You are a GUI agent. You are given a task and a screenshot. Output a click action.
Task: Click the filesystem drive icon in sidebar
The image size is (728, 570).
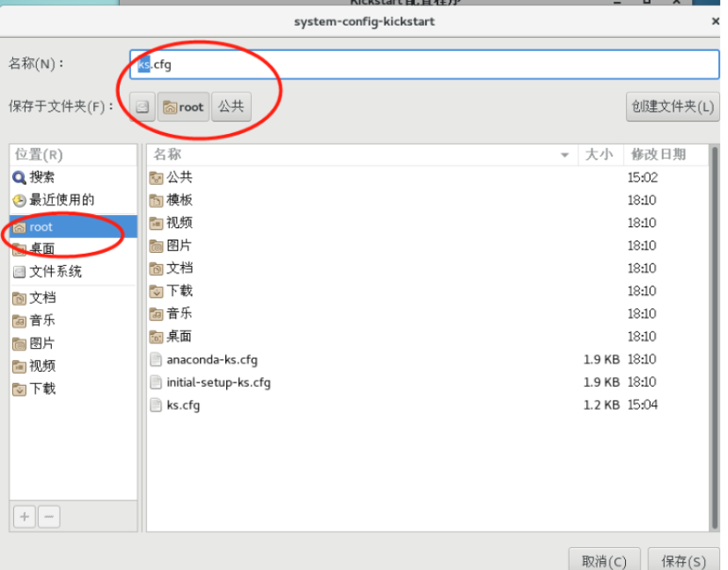19,271
